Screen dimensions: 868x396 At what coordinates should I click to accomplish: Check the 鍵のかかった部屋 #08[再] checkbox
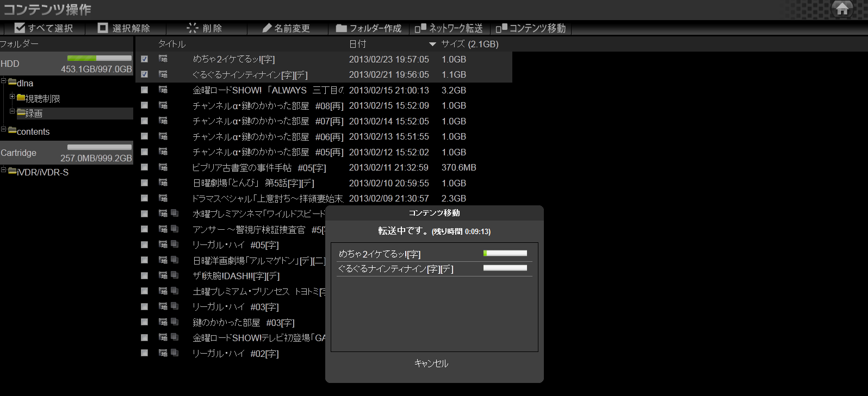[144, 105]
